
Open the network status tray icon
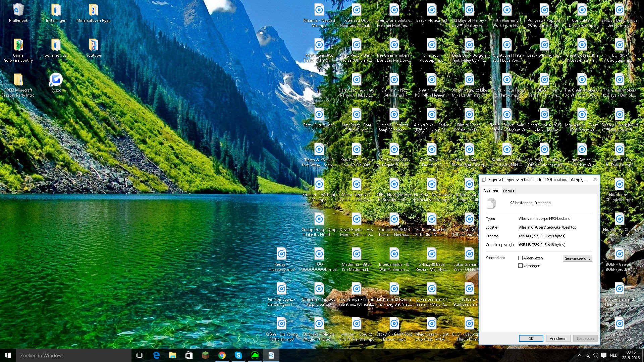click(588, 355)
